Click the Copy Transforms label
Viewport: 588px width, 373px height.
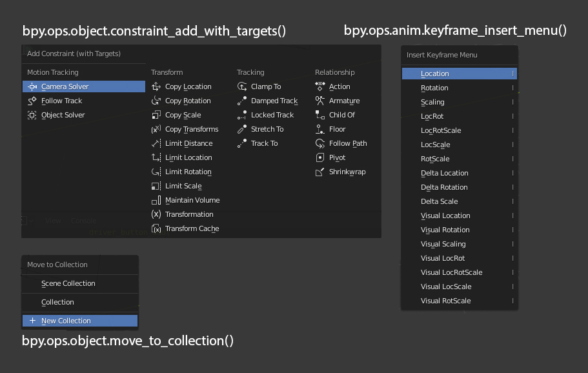tap(192, 129)
